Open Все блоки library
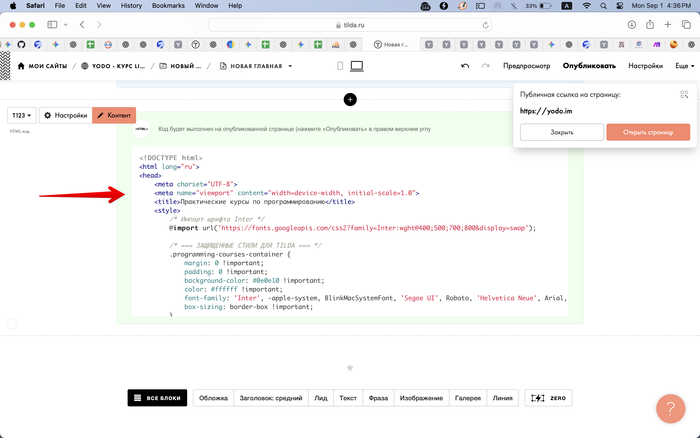Viewport: 700px width, 438px height. click(x=157, y=398)
